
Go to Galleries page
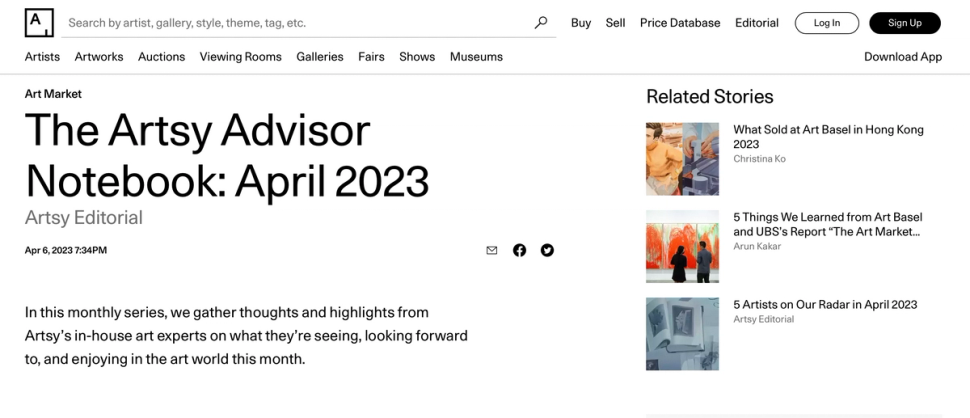click(x=320, y=57)
